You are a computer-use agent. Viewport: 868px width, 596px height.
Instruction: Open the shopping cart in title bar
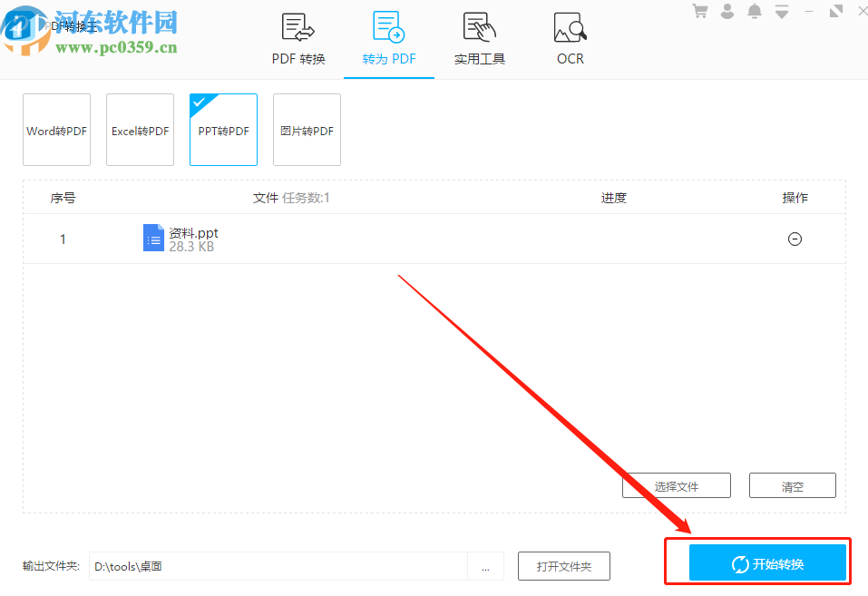click(x=699, y=11)
